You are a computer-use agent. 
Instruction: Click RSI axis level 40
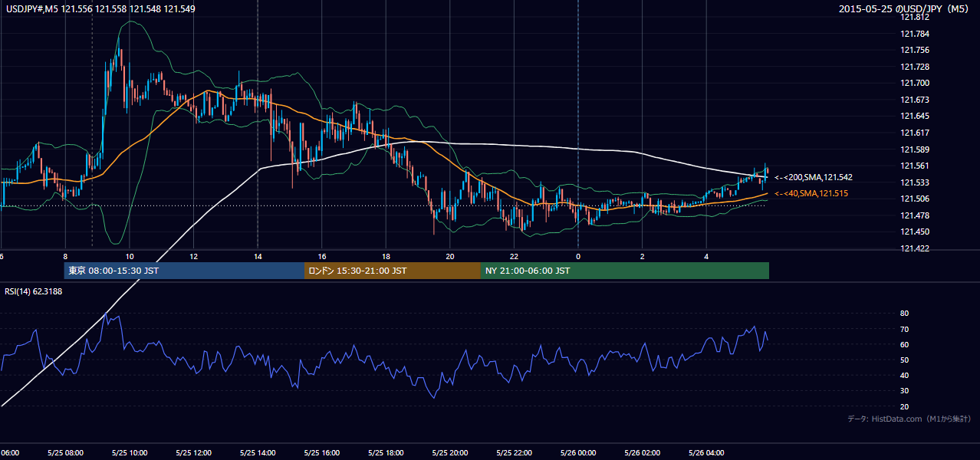(x=905, y=375)
